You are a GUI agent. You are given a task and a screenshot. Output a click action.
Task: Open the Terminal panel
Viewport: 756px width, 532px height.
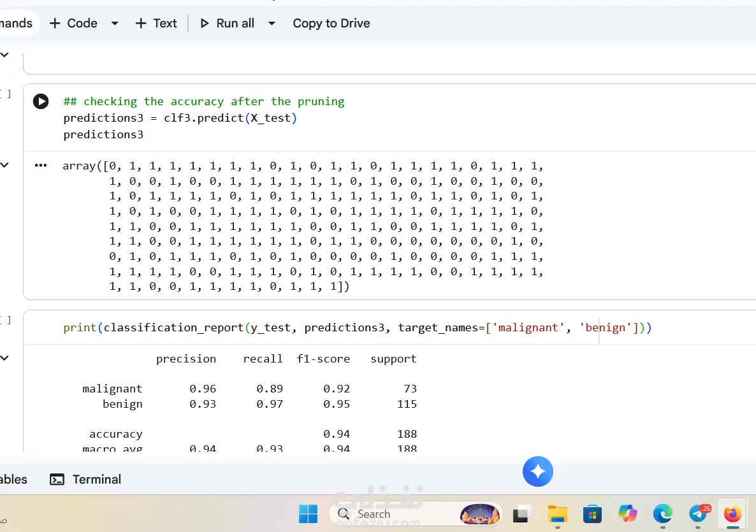click(85, 480)
